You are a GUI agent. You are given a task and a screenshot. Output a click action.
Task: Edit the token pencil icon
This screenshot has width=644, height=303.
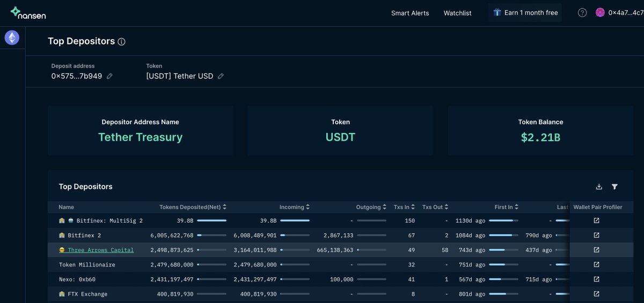(221, 76)
